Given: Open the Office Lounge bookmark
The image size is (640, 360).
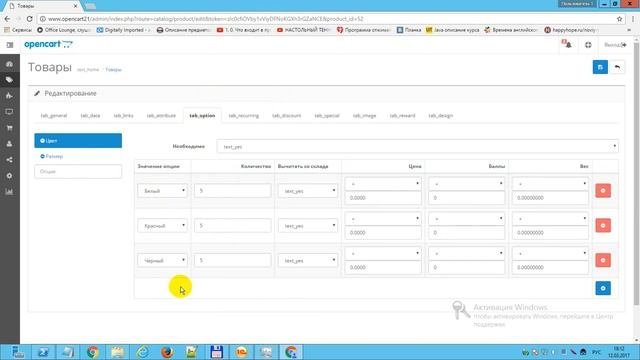Looking at the screenshot, I should click(x=64, y=30).
